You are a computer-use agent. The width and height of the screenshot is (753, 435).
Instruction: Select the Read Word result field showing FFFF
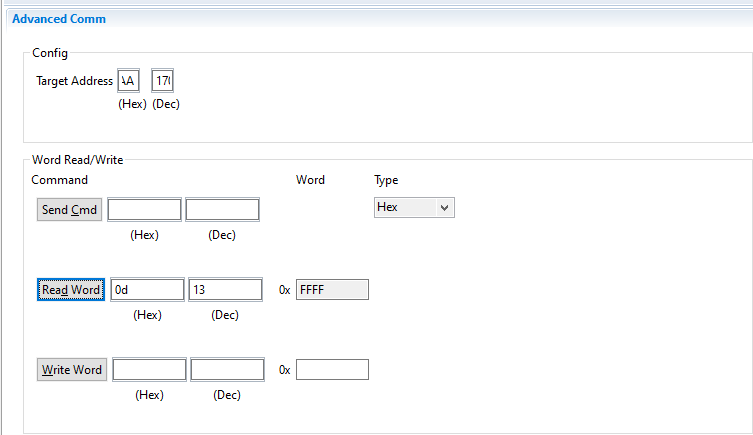332,290
